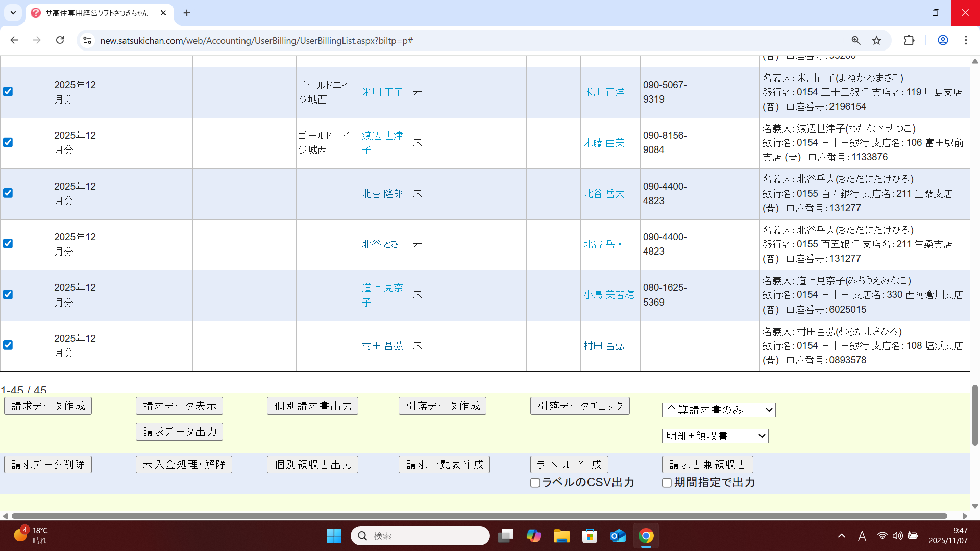Open the Chrome profile icon
This screenshot has width=980, height=551.
pos(943,40)
